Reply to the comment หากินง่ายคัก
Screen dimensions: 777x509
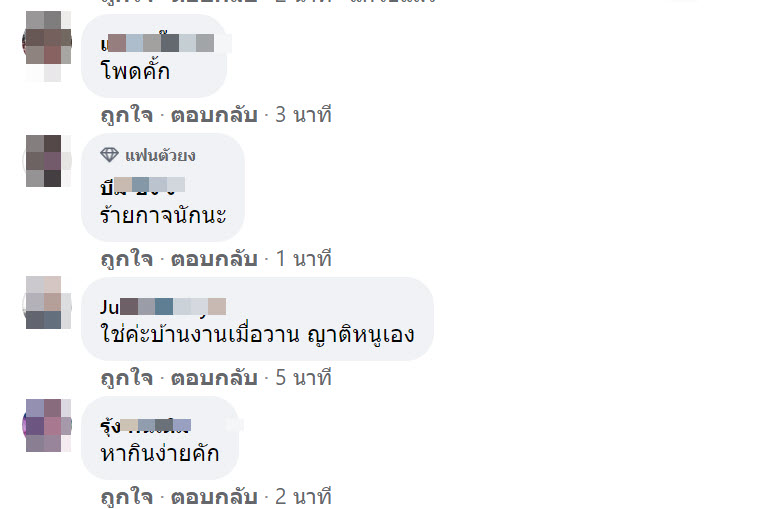(214, 497)
